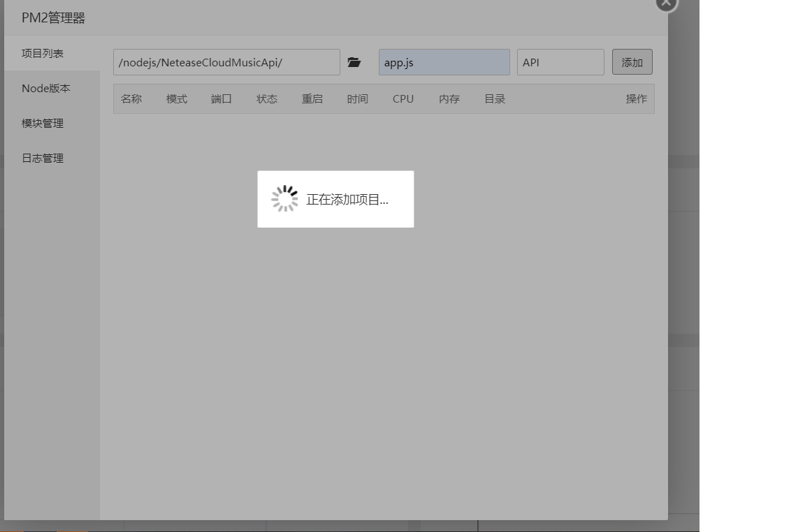Select the API name input field

560,62
